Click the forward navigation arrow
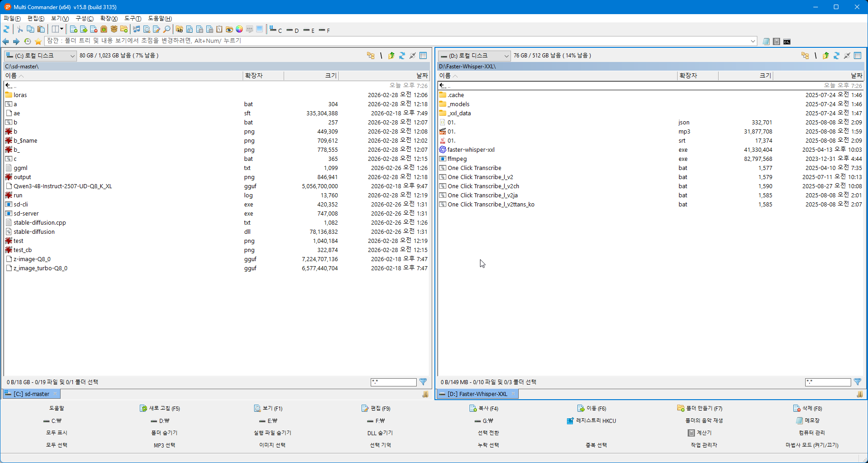Viewport: 868px width, 463px height. 16,41
